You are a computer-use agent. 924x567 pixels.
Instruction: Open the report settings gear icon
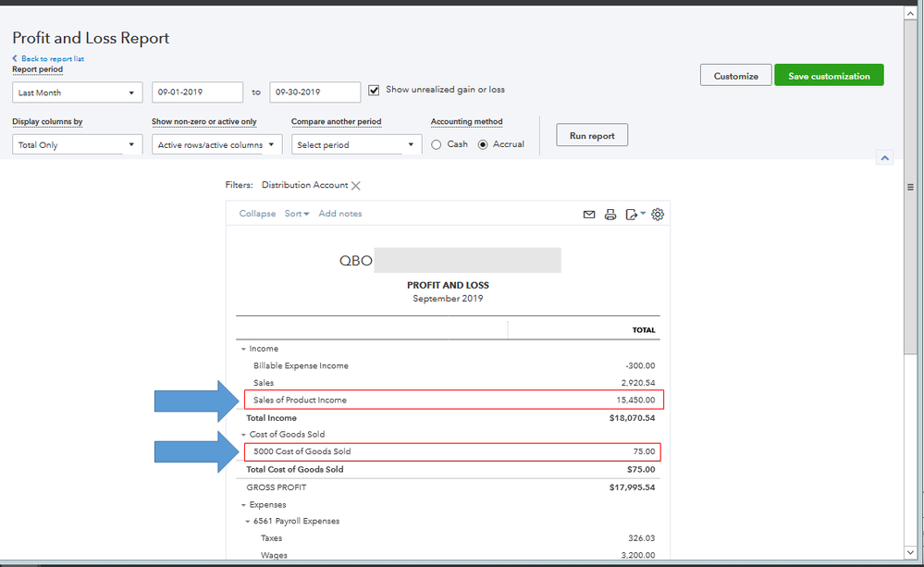[658, 214]
